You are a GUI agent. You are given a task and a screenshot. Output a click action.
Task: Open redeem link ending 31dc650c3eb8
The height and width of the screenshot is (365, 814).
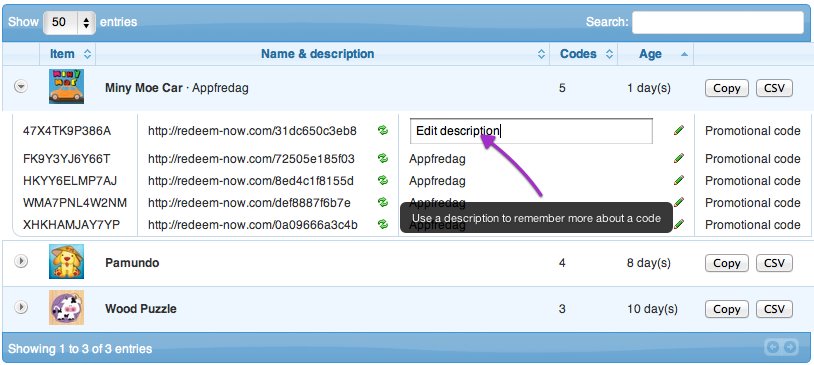tap(252, 131)
